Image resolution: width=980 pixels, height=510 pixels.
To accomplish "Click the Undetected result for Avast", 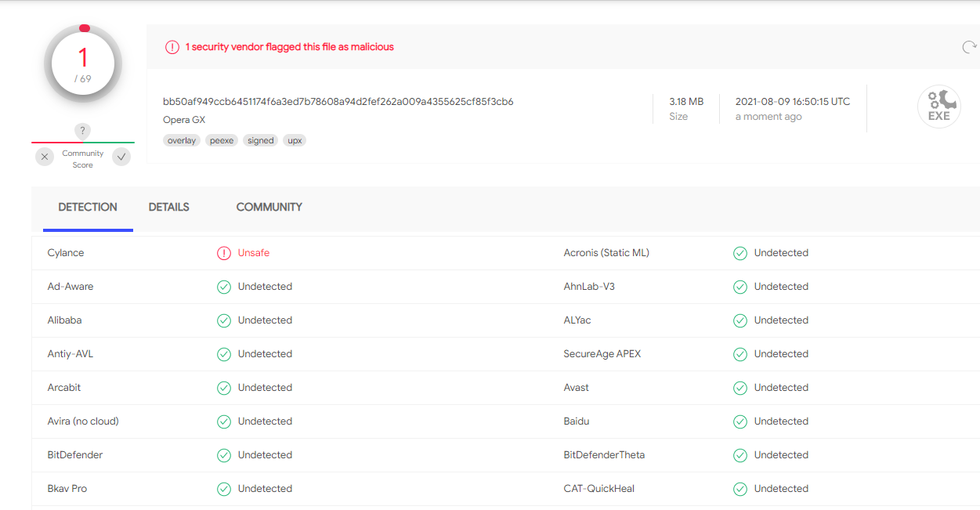I will 781,388.
